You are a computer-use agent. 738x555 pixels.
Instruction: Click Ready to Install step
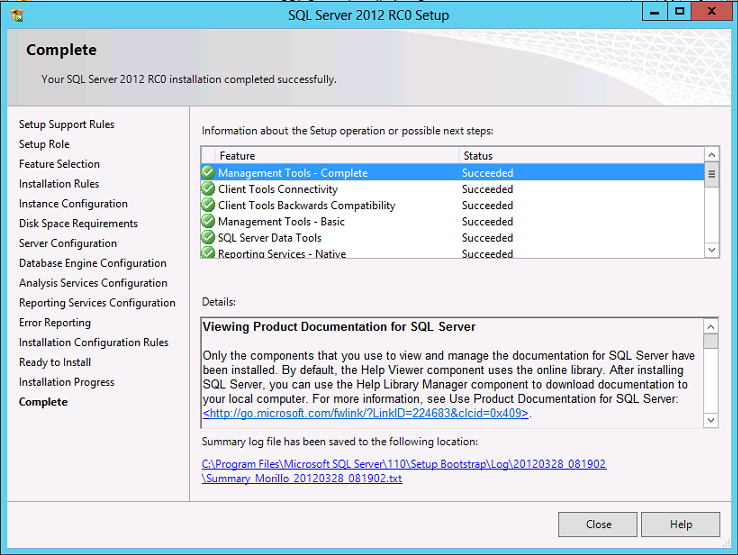point(55,362)
